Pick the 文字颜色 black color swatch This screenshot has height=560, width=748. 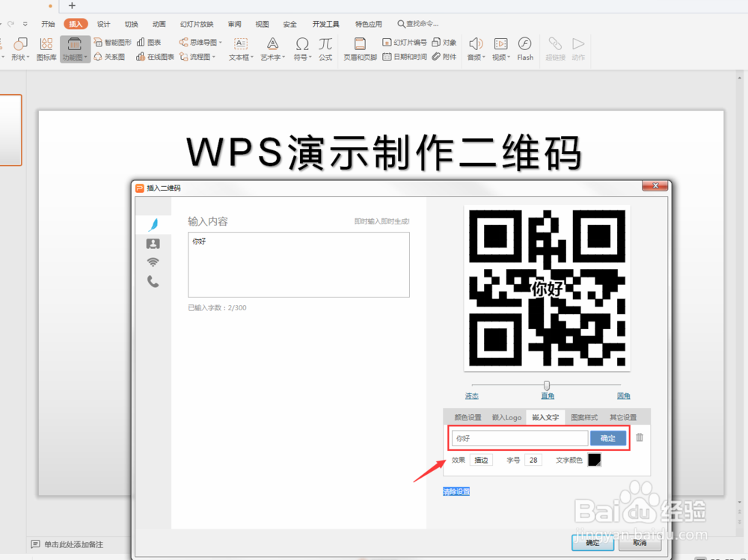[595, 460]
